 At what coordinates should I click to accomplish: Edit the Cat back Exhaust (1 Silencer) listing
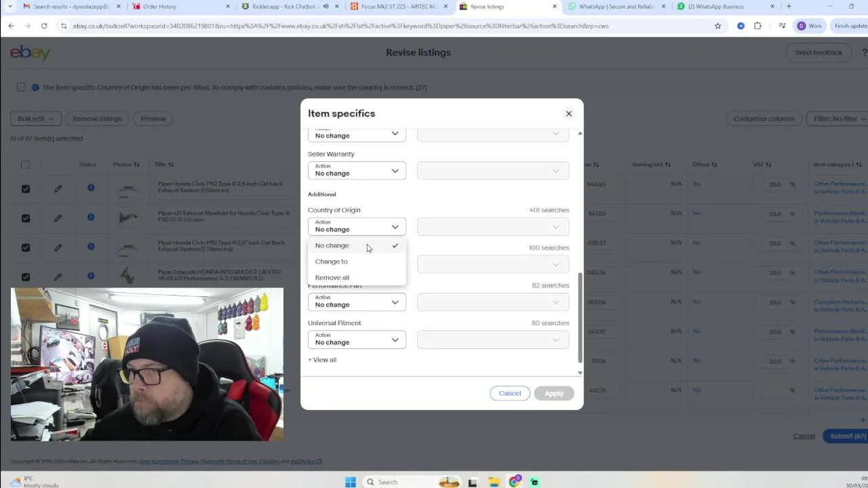[58, 188]
